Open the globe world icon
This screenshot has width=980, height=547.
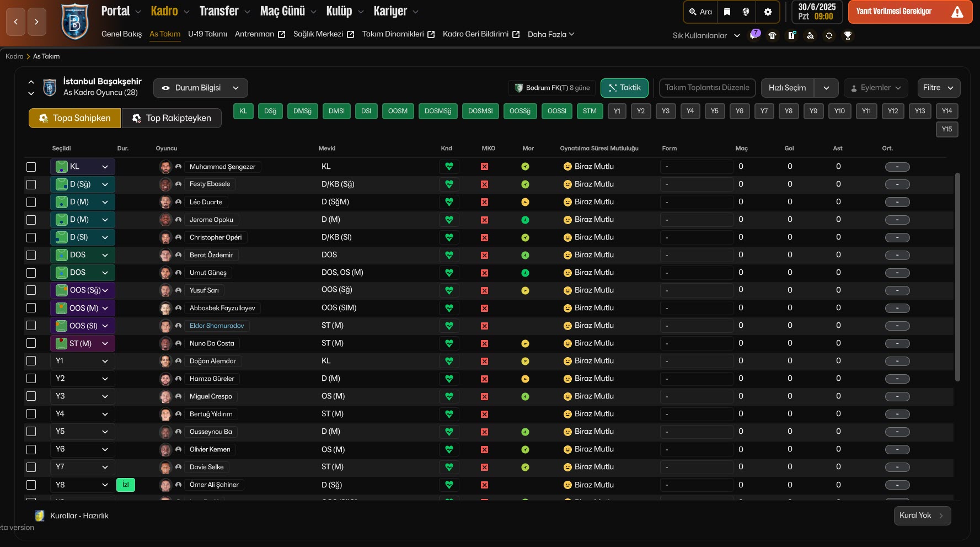tap(746, 12)
